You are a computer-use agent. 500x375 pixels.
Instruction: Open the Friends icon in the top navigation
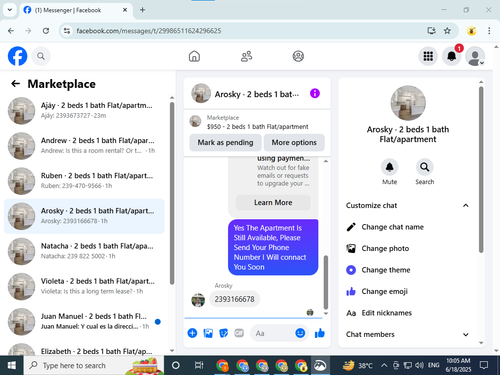pyautogui.click(x=246, y=56)
